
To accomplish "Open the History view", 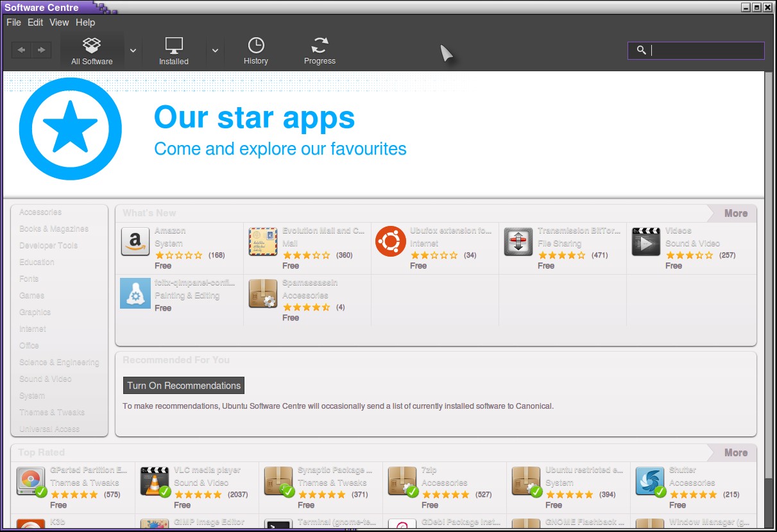I will click(x=255, y=51).
